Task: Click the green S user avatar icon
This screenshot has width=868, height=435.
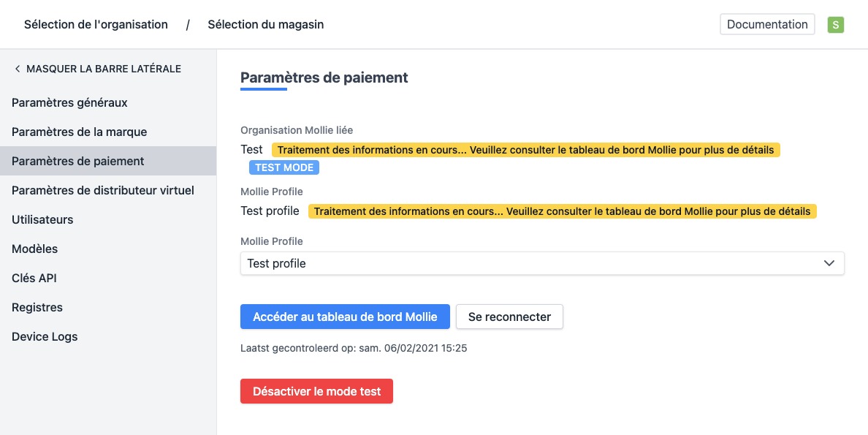Action: tap(836, 25)
